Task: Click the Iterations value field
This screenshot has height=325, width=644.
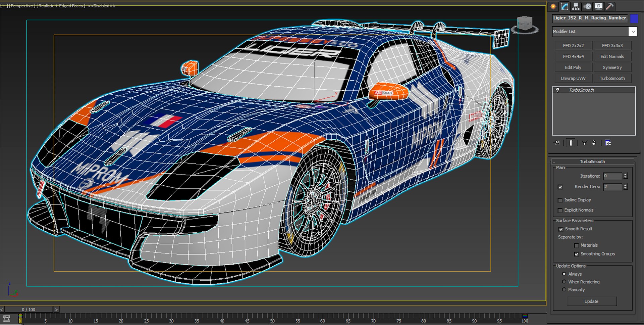Action: [612, 176]
